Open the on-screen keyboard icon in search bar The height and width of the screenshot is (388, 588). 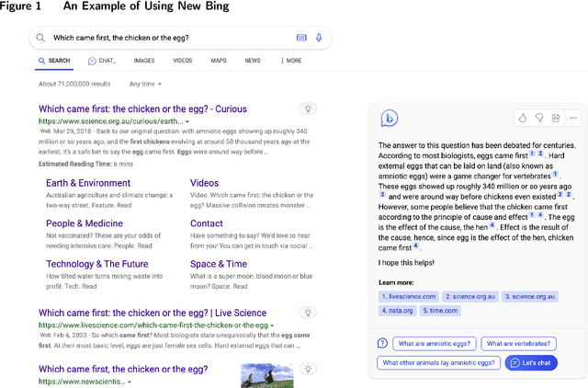[301, 38]
